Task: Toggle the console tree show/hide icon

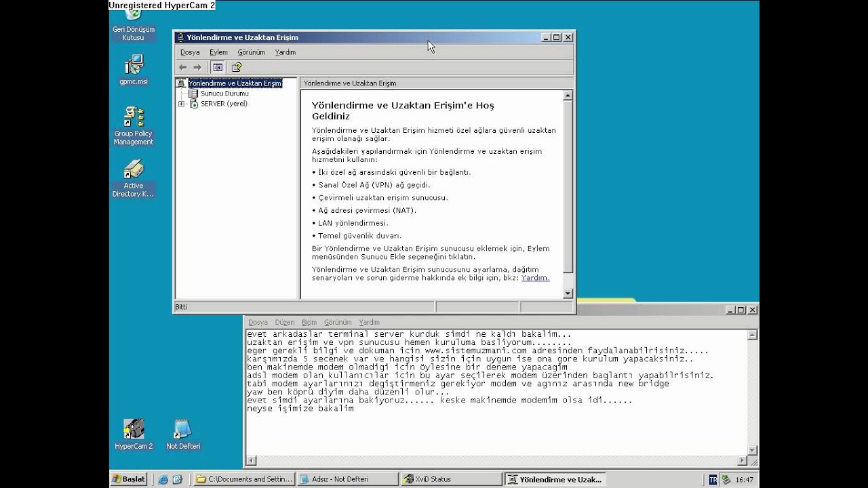Action: pyautogui.click(x=218, y=67)
